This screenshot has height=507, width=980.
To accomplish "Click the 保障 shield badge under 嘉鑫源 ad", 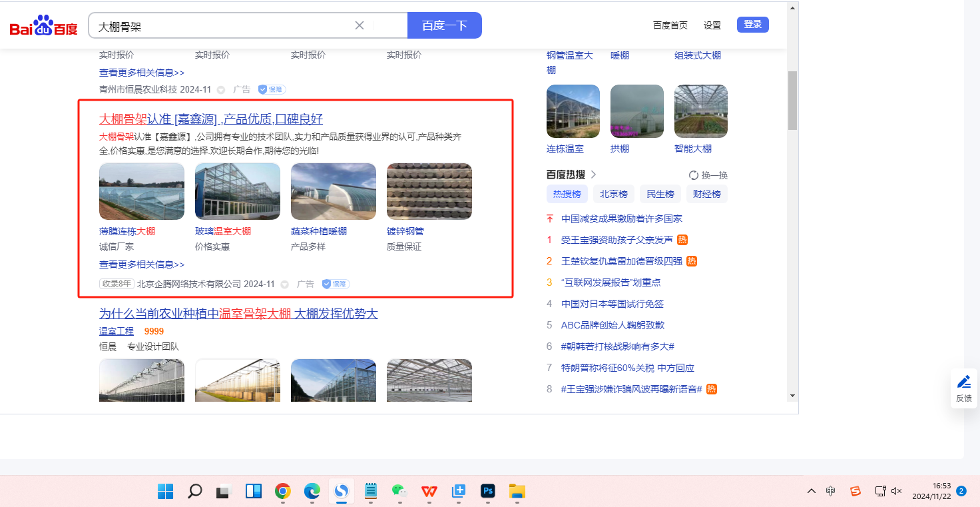I will click(336, 284).
